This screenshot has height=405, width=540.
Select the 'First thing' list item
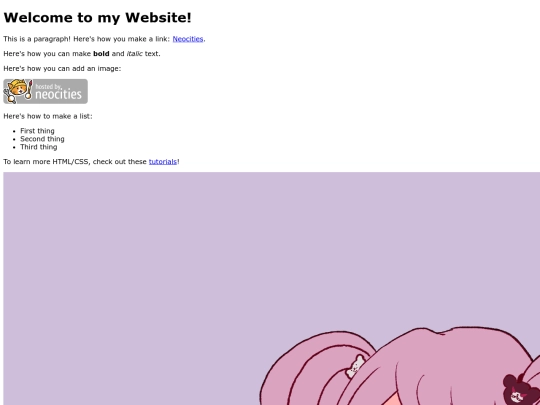(x=37, y=131)
